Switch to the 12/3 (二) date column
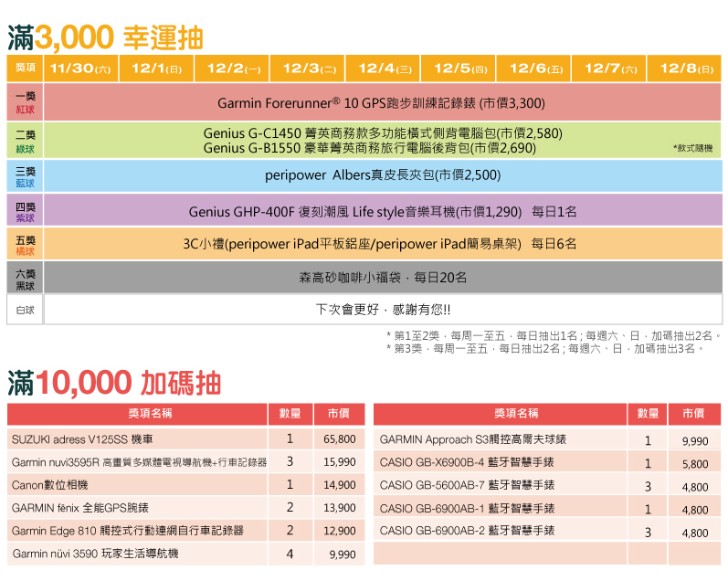This screenshot has height=581, width=728. pos(308,69)
